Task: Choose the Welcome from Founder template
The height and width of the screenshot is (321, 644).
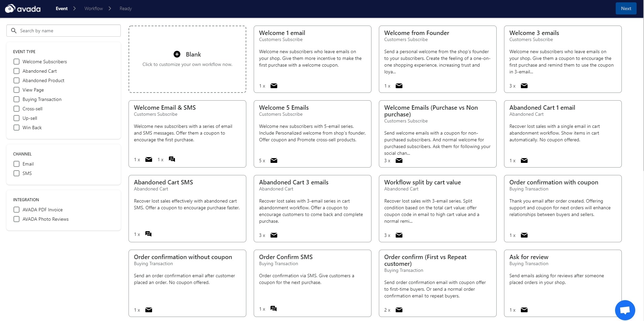Action: (437, 59)
